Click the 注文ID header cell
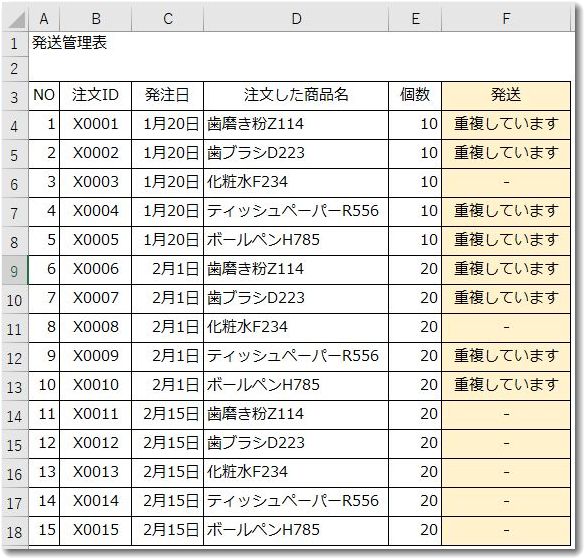The width and height of the screenshot is (584, 558). (95, 95)
